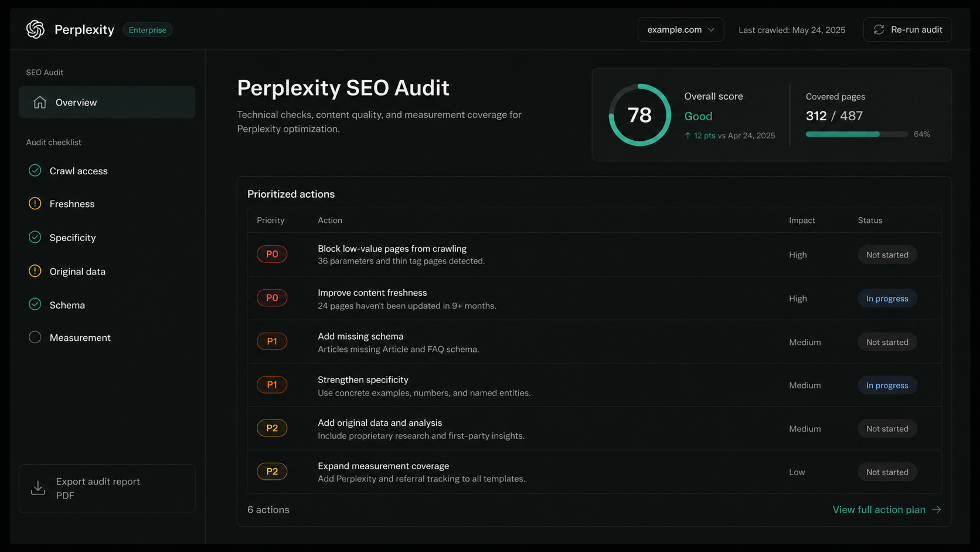Click High impact for Block low-value pages
Screen dimensions: 980x552
pos(798,255)
